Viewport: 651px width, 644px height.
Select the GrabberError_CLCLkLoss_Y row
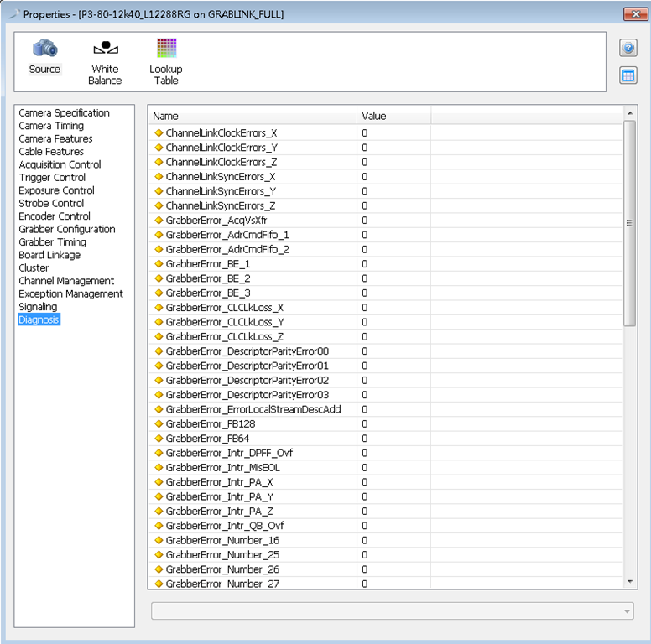pyautogui.click(x=386, y=322)
